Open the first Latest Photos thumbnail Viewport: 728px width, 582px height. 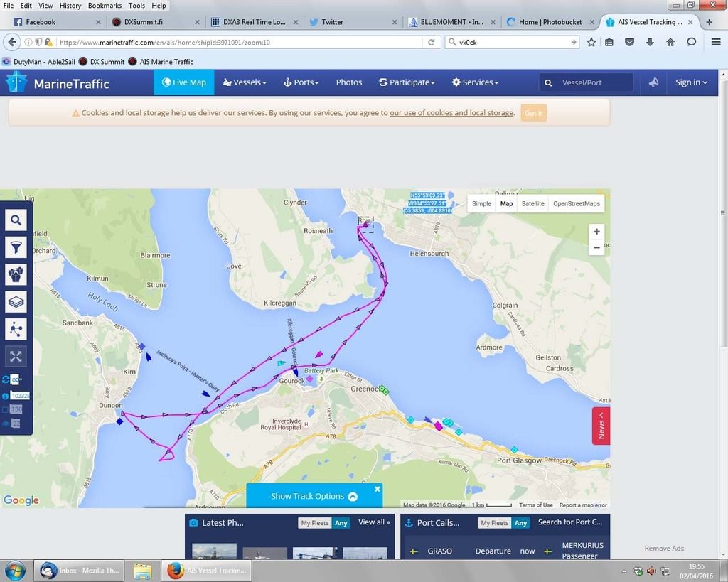pyautogui.click(x=214, y=551)
